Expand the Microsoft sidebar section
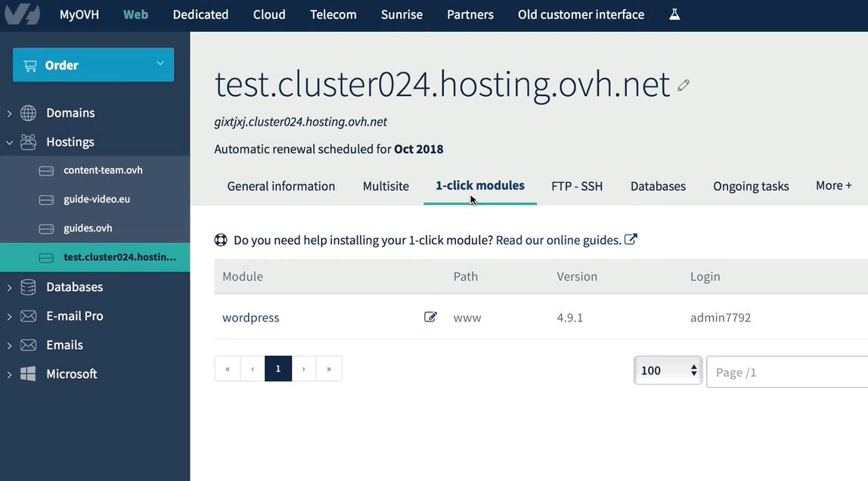The width and height of the screenshot is (868, 481). pos(9,374)
